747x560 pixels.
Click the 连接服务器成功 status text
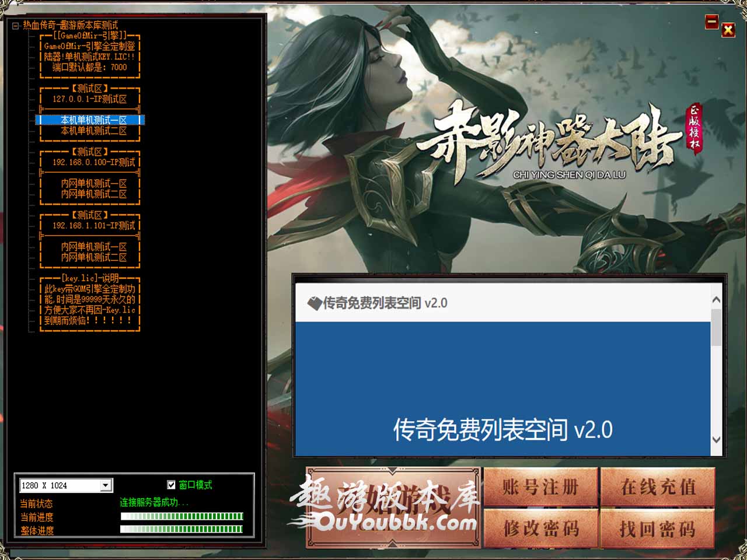(154, 502)
